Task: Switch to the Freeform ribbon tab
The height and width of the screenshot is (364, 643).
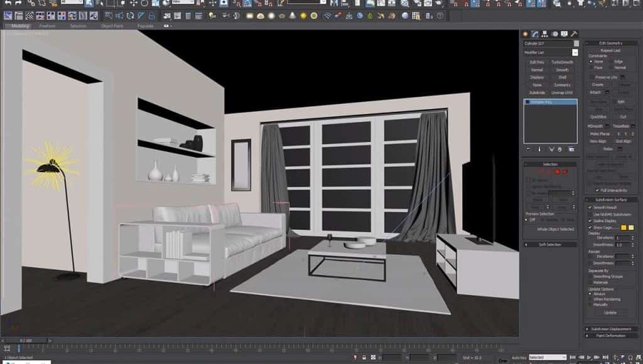Action: pyautogui.click(x=47, y=26)
